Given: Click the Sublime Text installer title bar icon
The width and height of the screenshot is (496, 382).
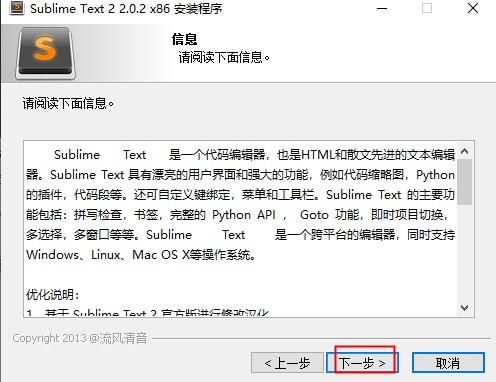Looking at the screenshot, I should (17, 8).
